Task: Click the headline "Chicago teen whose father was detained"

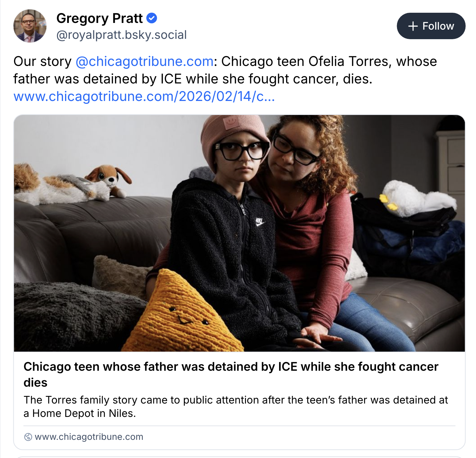Action: point(231,367)
